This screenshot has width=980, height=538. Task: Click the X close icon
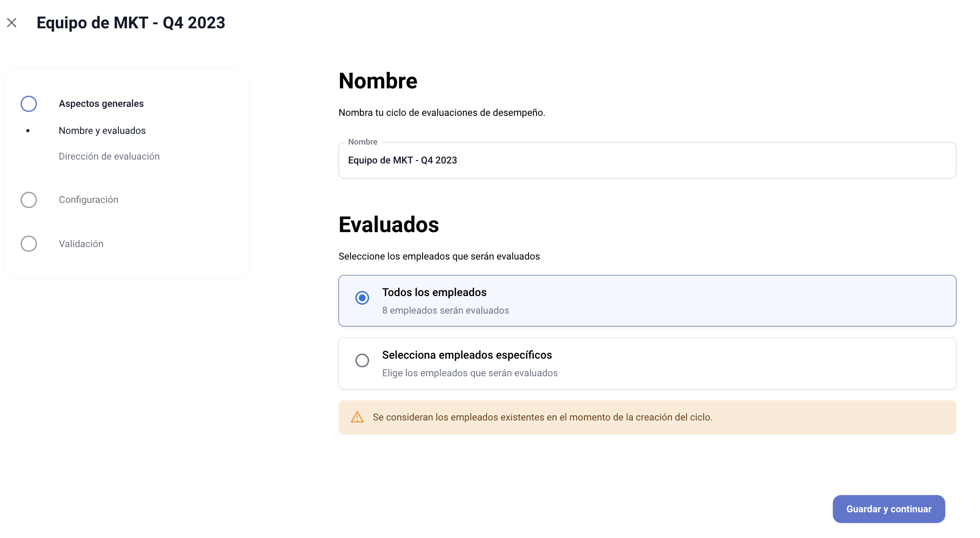12,23
